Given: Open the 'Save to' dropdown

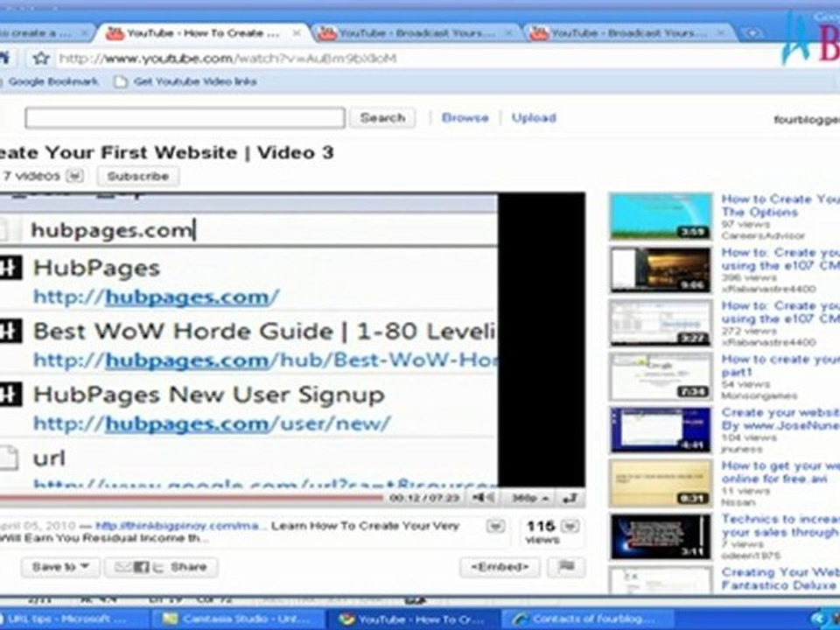Looking at the screenshot, I should 60,567.
